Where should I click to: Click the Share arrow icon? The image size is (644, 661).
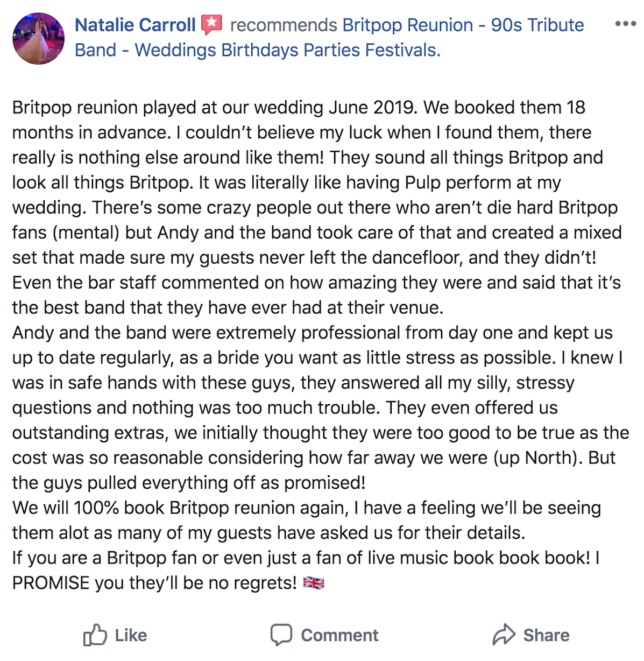pos(504,635)
